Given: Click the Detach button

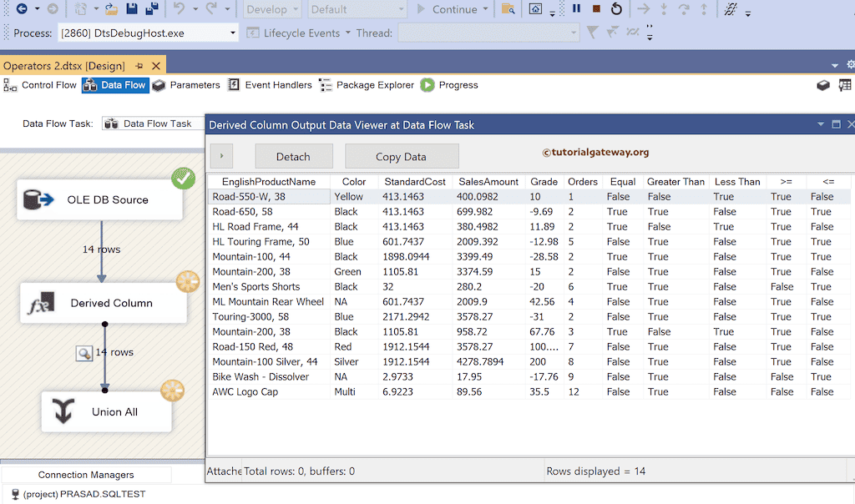Looking at the screenshot, I should (x=294, y=156).
